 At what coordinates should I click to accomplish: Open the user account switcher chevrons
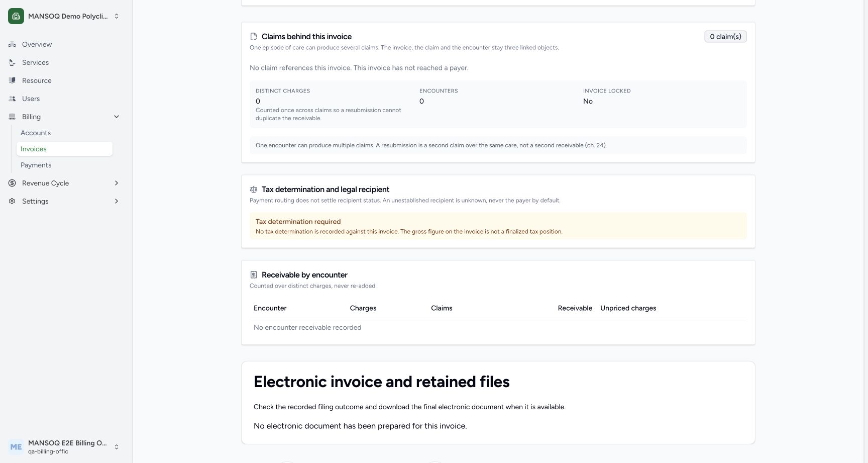coord(117,447)
